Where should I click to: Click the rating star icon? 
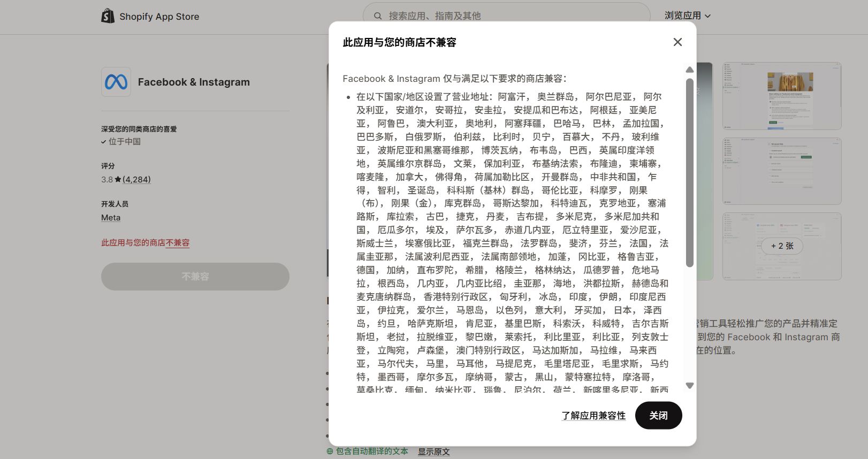(118, 179)
